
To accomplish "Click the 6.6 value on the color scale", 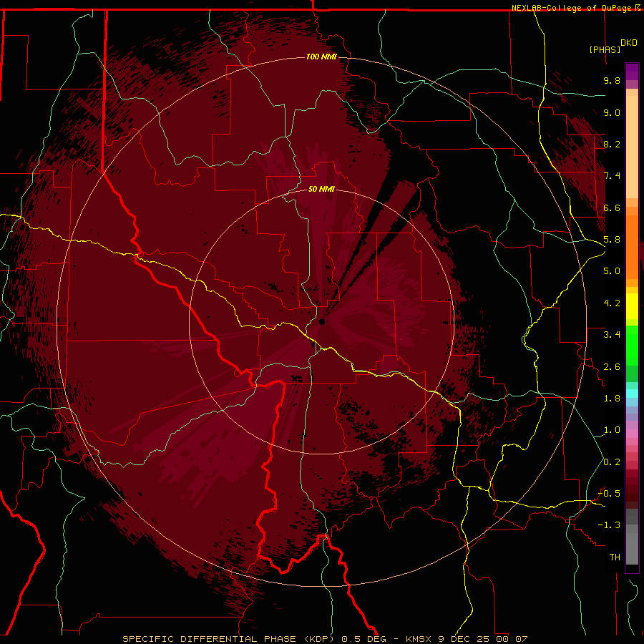I will coord(612,208).
